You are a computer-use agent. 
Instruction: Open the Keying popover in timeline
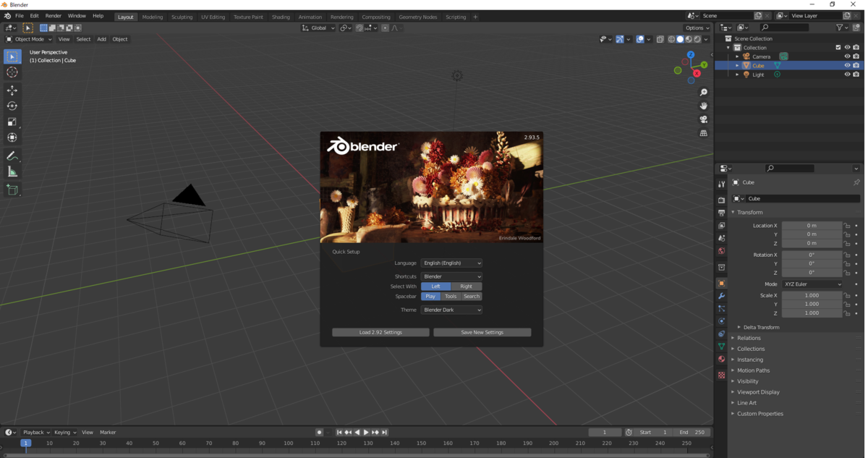(x=64, y=432)
